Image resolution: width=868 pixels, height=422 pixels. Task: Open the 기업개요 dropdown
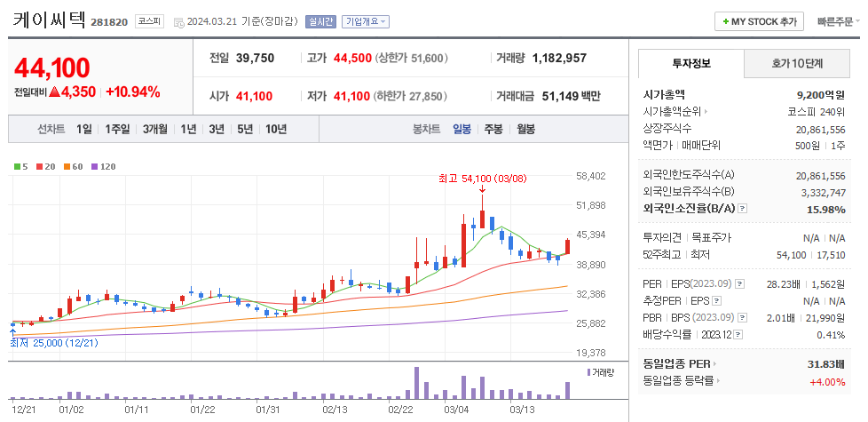(x=366, y=21)
